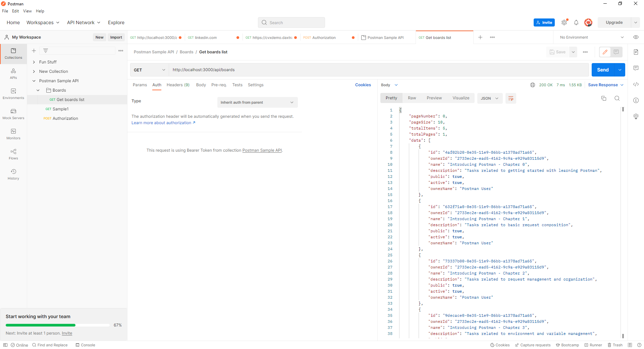Open the Help menu
Screen dimensions: 644x349
pyautogui.click(x=40, y=11)
